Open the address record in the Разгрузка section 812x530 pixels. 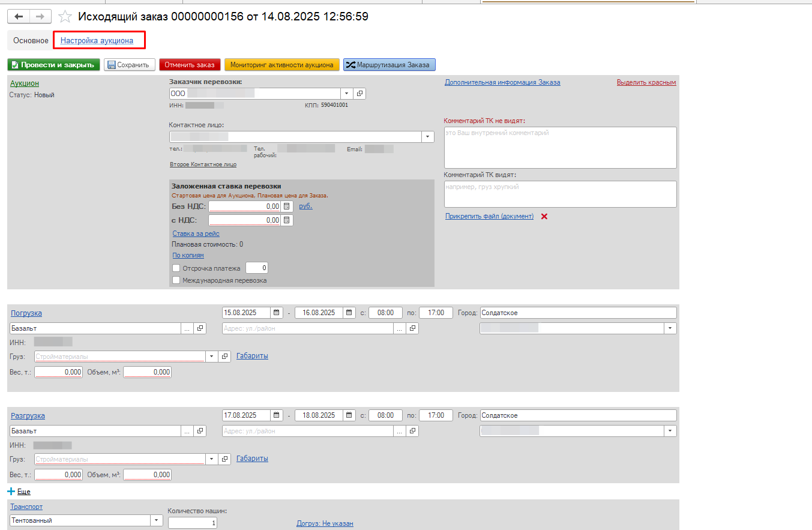(412, 431)
